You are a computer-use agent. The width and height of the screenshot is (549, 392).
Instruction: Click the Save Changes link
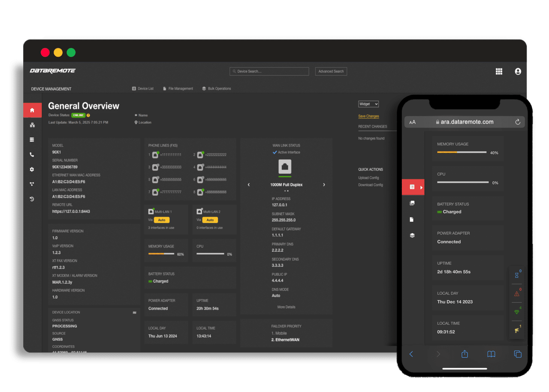coord(368,116)
